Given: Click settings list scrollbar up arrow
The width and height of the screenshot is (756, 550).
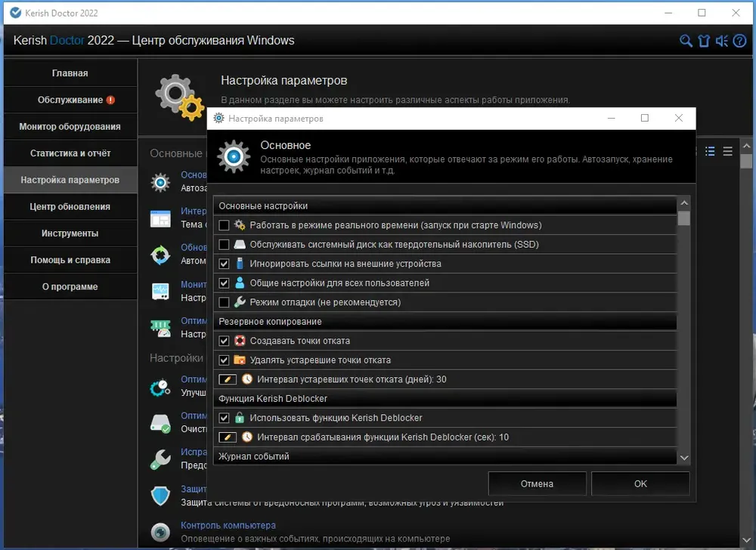Looking at the screenshot, I should tap(683, 202).
